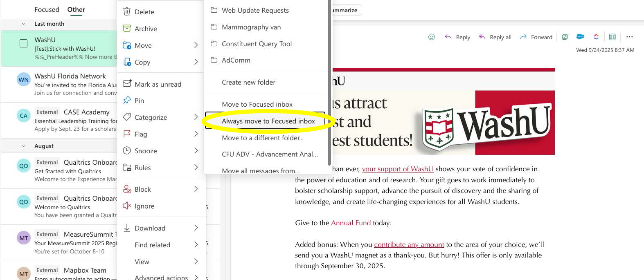Image resolution: width=644 pixels, height=280 pixels.
Task: Click the Snooze clock icon
Action: [x=127, y=150]
